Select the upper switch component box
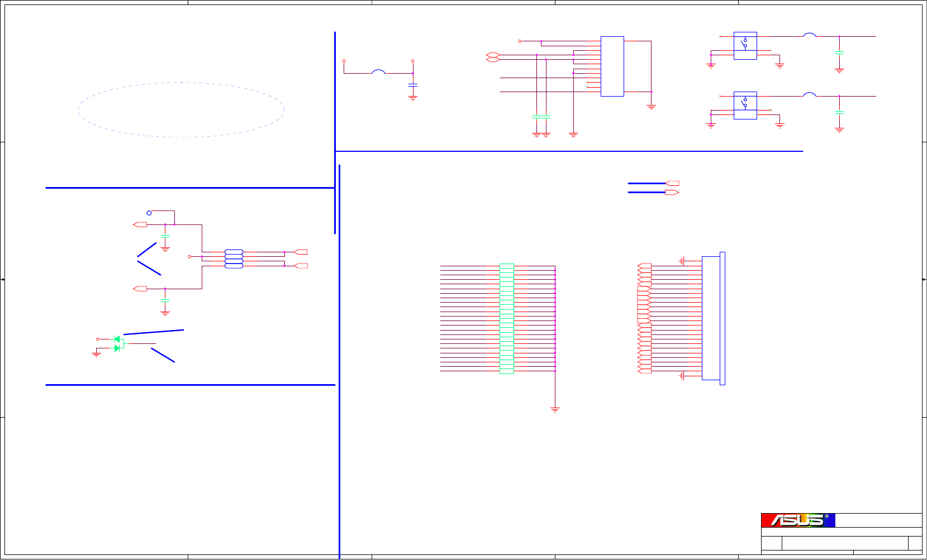 point(745,46)
